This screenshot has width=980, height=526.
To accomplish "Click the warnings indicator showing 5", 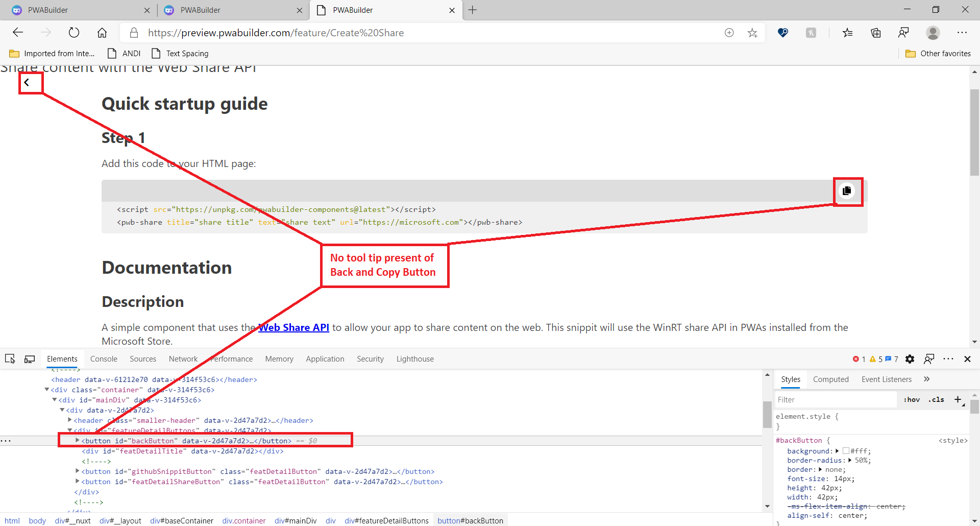I will (876, 358).
